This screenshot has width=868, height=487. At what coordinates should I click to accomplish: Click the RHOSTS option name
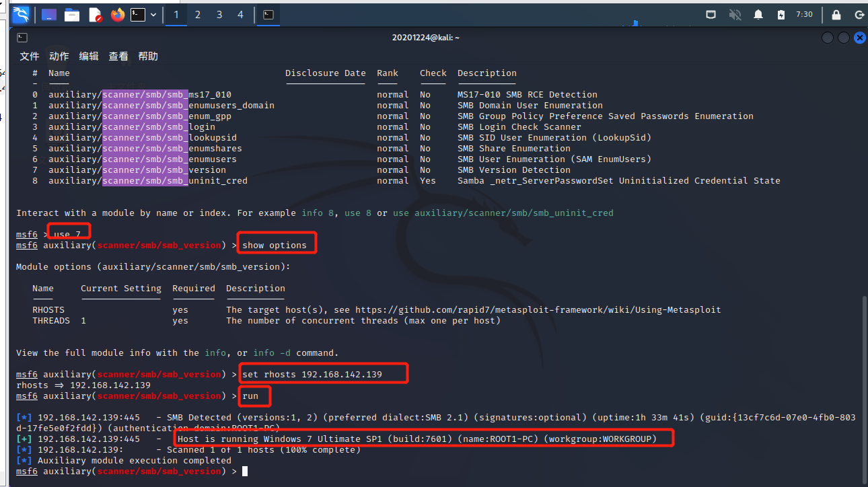coord(48,310)
